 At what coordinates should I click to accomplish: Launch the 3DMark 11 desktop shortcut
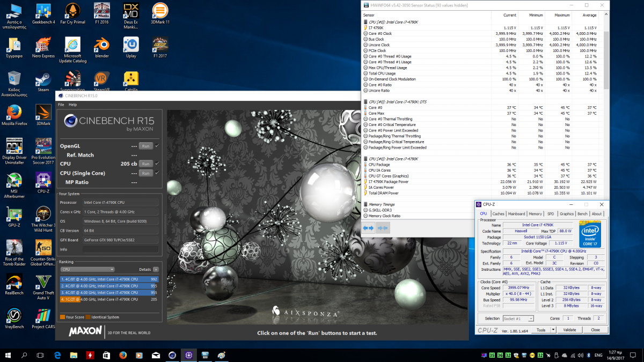pyautogui.click(x=159, y=14)
